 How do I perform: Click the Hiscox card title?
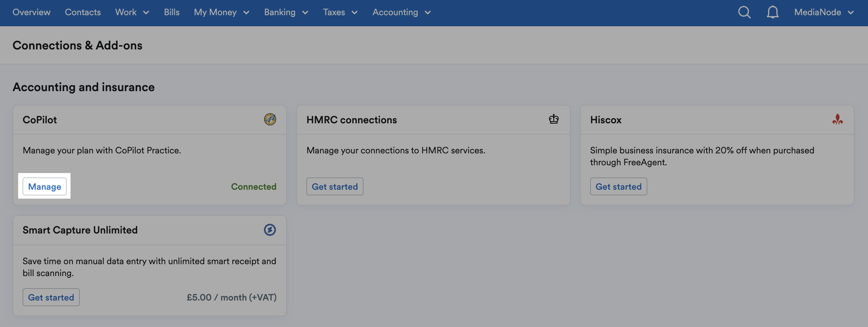[x=606, y=120]
